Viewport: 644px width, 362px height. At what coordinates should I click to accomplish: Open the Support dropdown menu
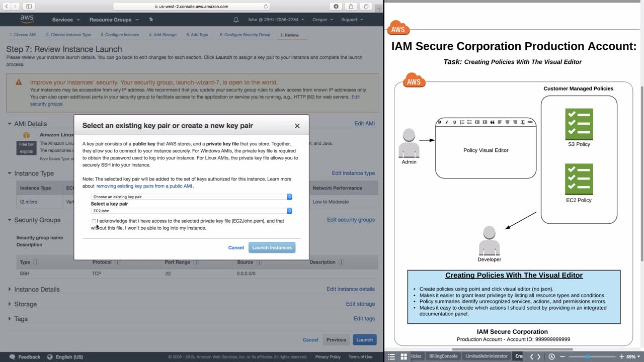pyautogui.click(x=352, y=20)
